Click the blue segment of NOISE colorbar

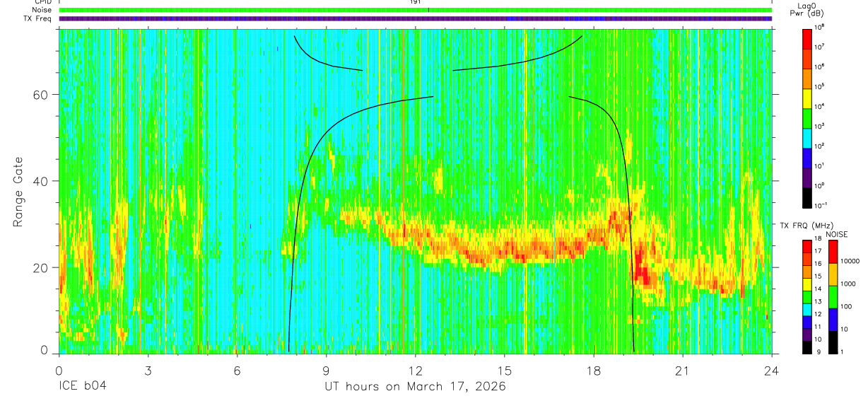click(x=833, y=320)
